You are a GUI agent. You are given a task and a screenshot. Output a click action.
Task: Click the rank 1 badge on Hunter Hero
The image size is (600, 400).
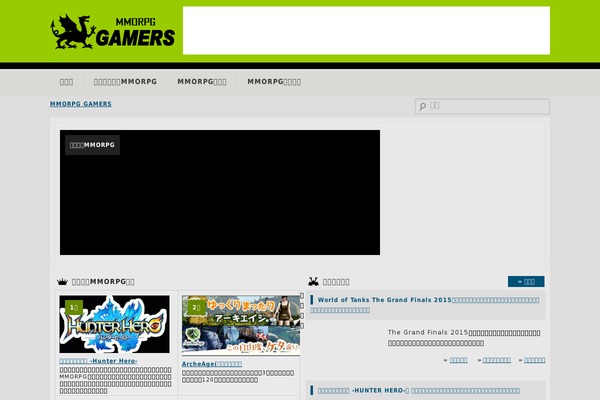click(x=74, y=307)
